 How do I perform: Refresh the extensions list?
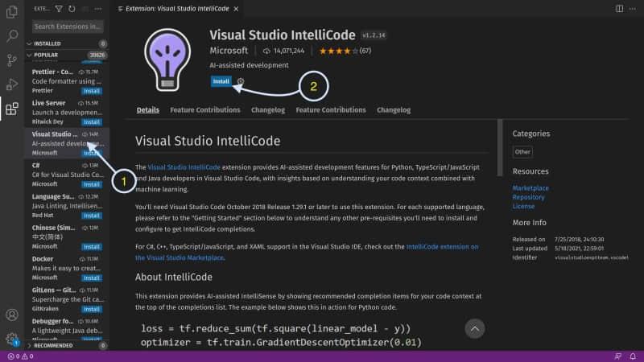tap(72, 9)
